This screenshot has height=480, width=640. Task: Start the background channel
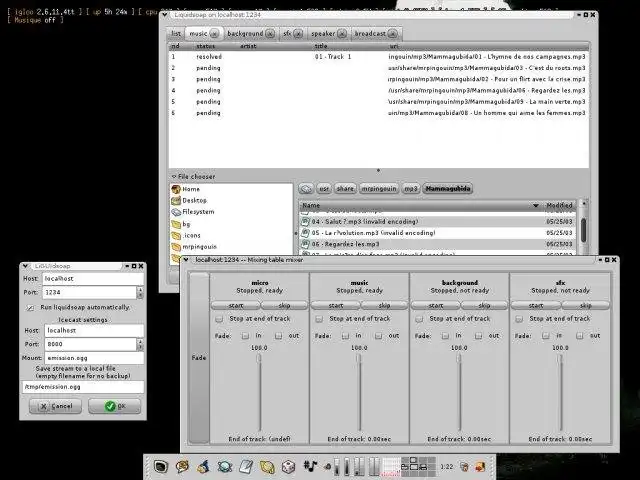436,305
